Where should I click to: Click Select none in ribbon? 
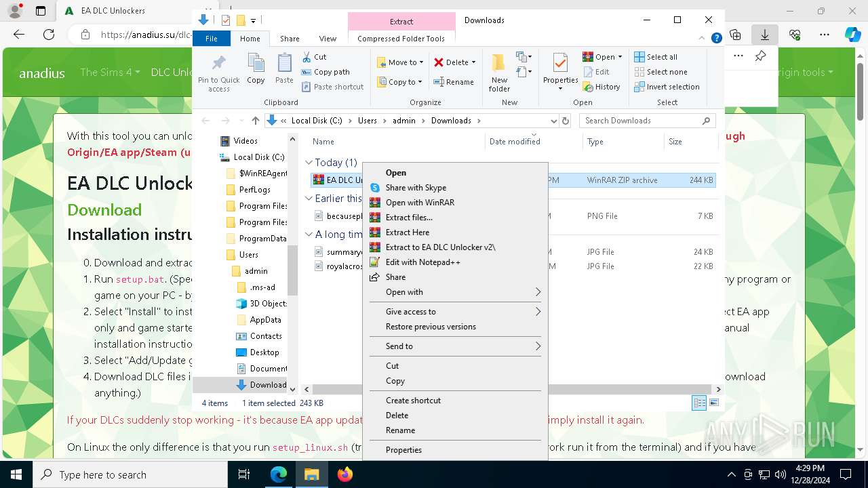[x=660, y=72]
